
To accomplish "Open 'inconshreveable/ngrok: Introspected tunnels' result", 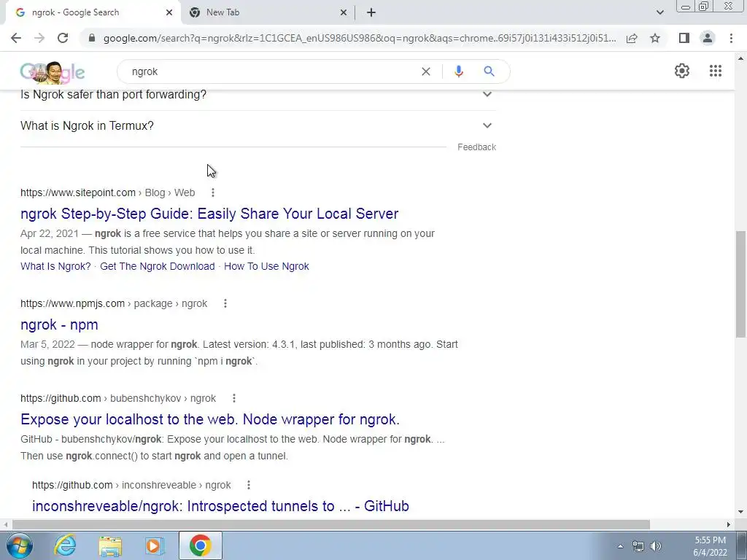I will tap(220, 506).
